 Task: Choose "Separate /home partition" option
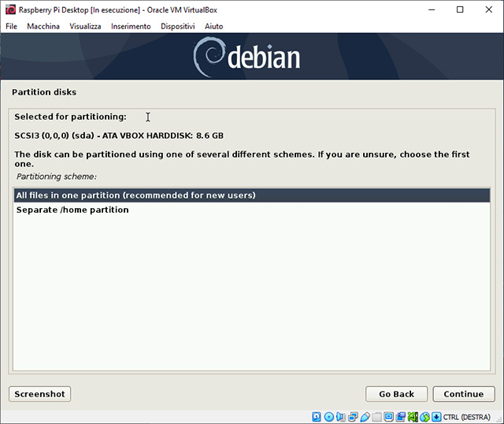coord(72,210)
